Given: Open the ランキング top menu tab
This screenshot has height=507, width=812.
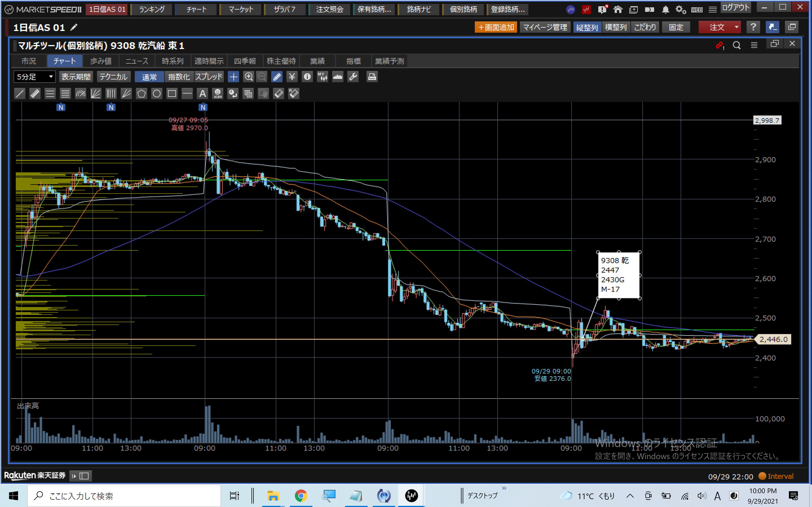Looking at the screenshot, I should point(152,9).
